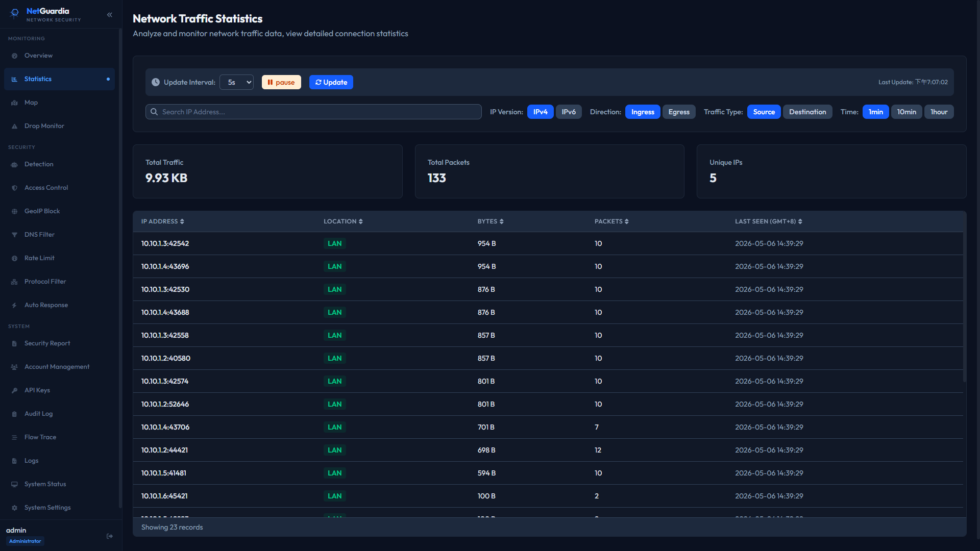980x551 pixels.
Task: Click the Account Management users icon
Action: pos(14,367)
